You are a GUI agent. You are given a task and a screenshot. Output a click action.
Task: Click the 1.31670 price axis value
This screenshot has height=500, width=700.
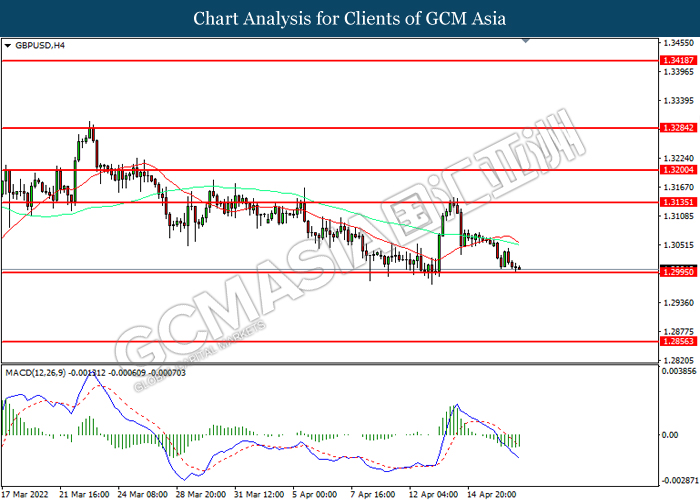tap(679, 187)
